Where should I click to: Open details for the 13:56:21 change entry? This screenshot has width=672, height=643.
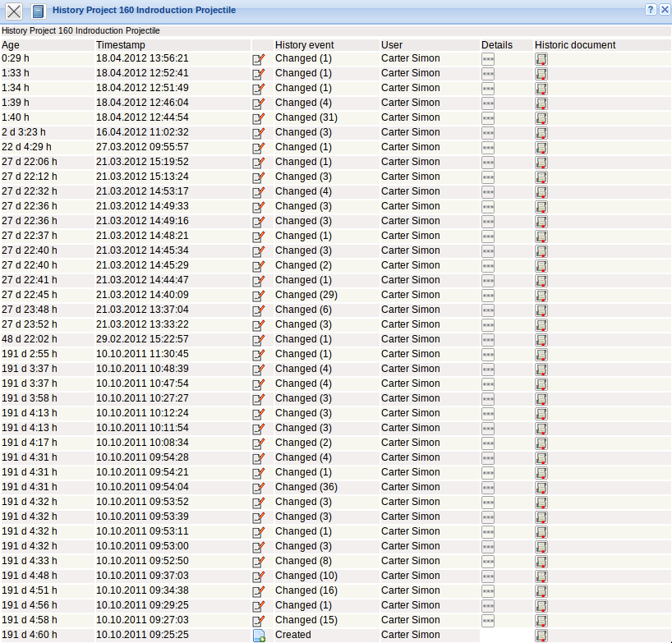tap(488, 59)
